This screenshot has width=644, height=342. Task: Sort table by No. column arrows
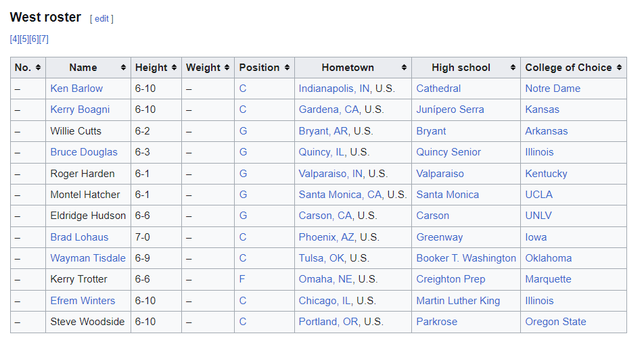click(x=38, y=68)
